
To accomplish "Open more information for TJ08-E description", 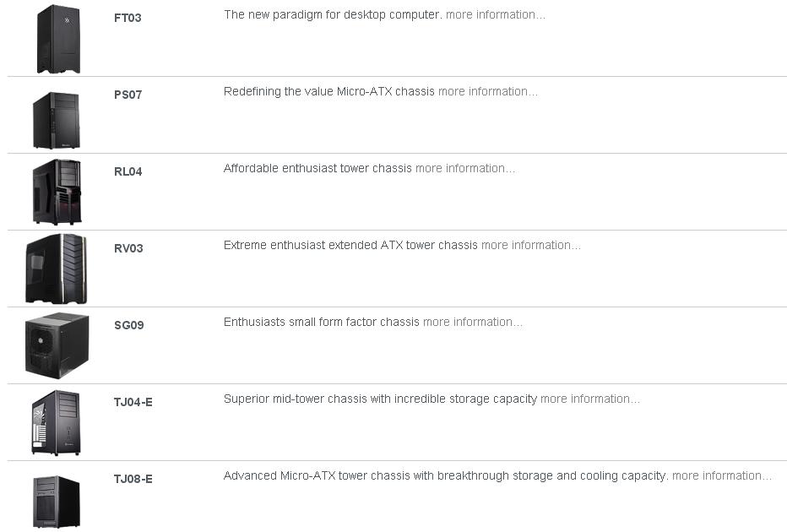I will pos(721,475).
